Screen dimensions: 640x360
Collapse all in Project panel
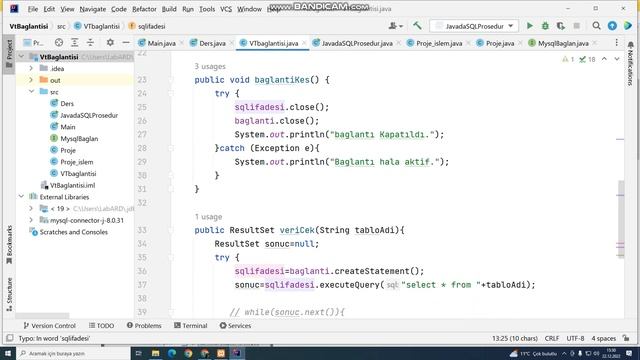[x=90, y=42]
